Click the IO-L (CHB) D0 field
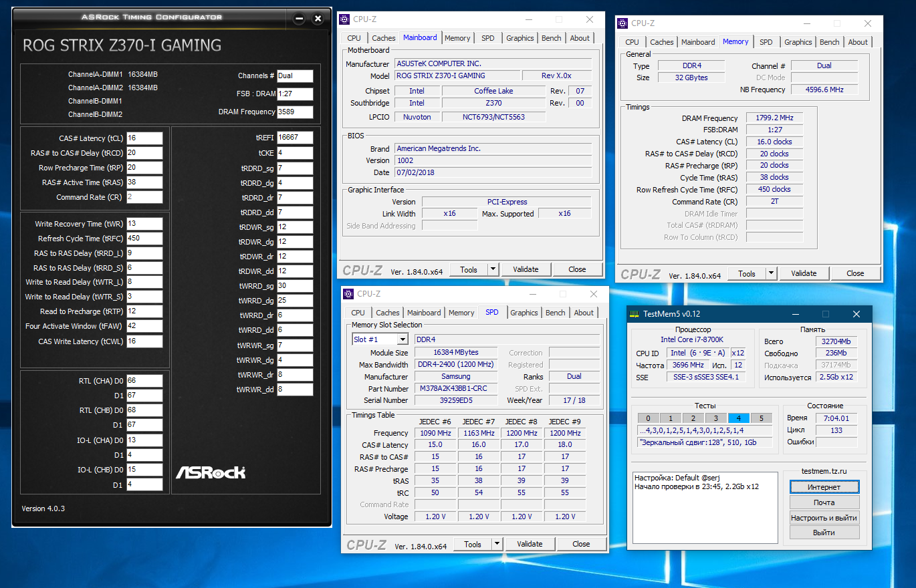 [144, 470]
